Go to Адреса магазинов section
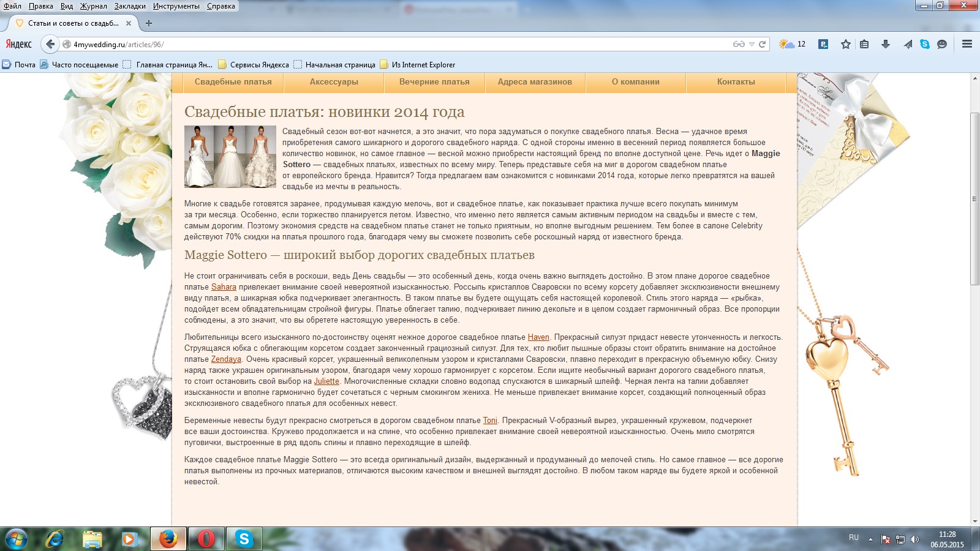Image resolution: width=980 pixels, height=551 pixels. 535,82
